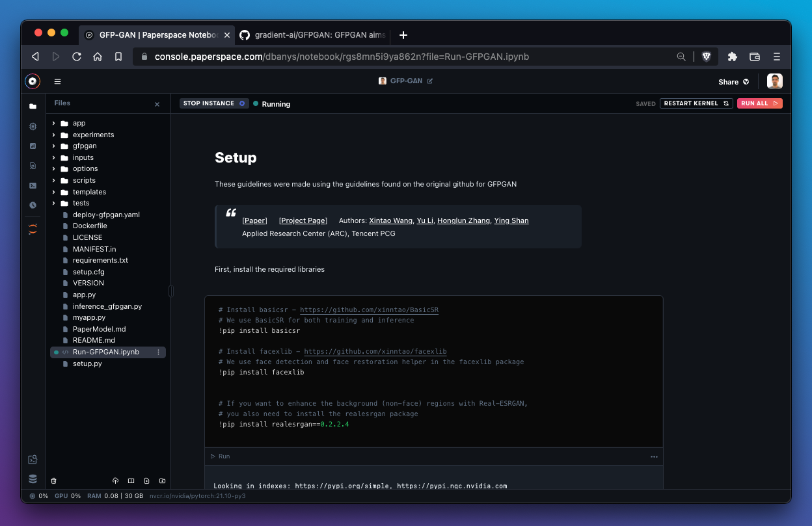The height and width of the screenshot is (526, 812).
Task: Click the orange Jupyter icon in sidebar
Action: 33,228
